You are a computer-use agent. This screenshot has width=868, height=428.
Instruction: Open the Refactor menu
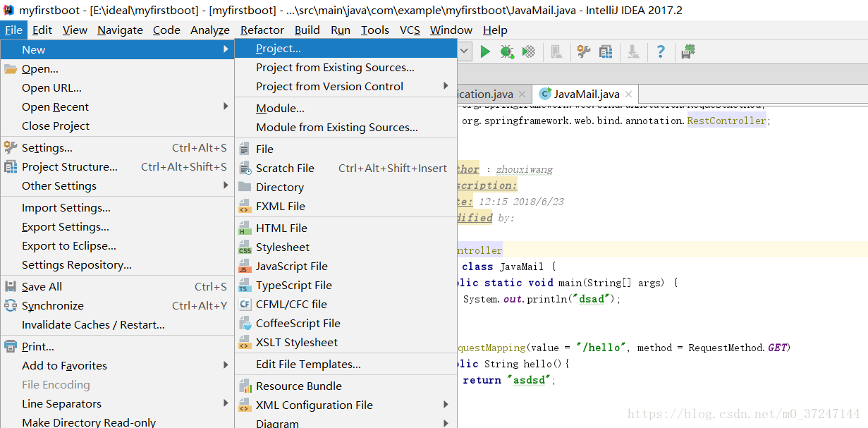(x=262, y=30)
